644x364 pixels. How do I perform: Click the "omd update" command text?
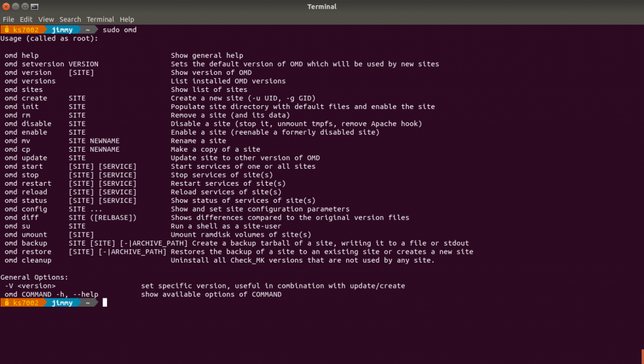click(x=26, y=158)
